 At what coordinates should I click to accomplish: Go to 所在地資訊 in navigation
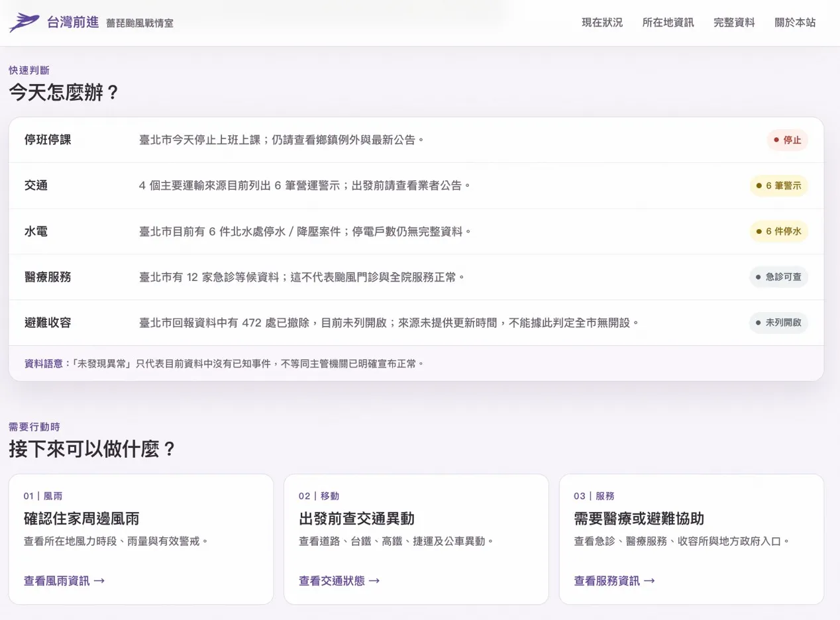click(x=668, y=23)
